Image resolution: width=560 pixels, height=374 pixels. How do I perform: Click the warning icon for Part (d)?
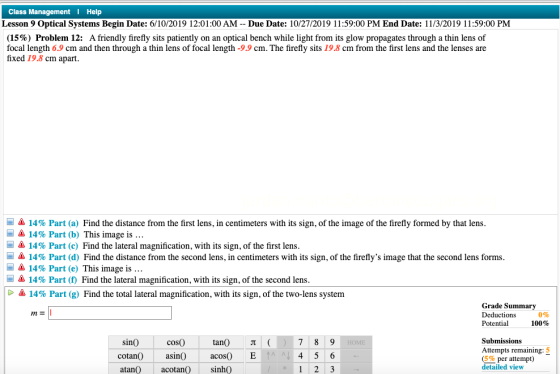tap(21, 256)
